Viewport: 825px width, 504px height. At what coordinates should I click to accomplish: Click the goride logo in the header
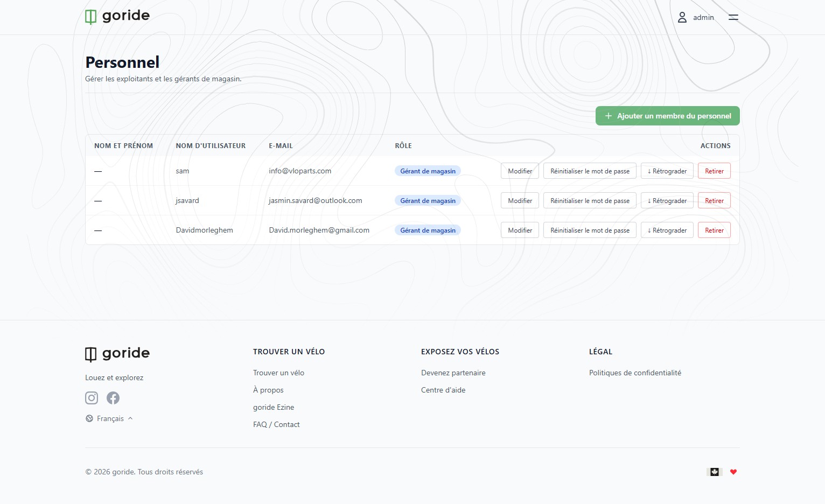coord(117,16)
